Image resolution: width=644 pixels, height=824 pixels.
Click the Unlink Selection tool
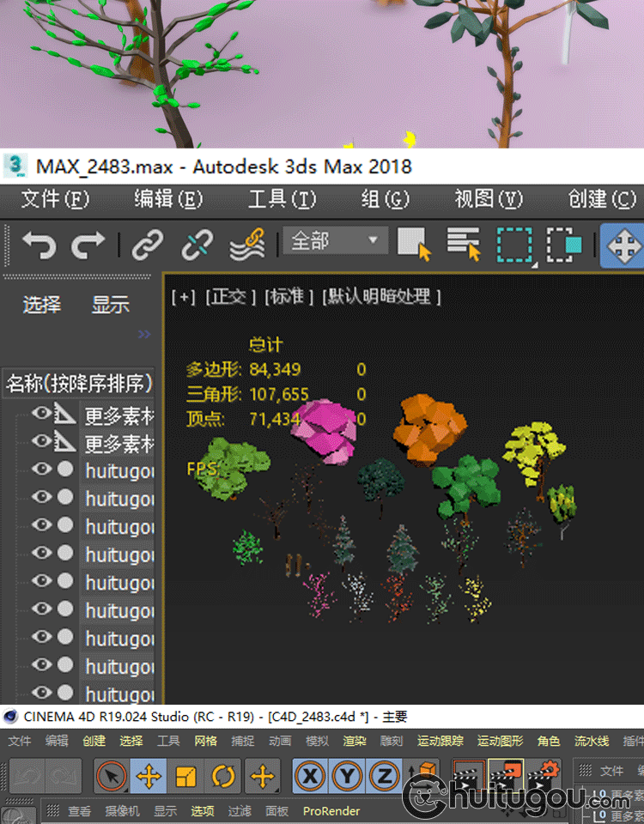click(x=197, y=245)
